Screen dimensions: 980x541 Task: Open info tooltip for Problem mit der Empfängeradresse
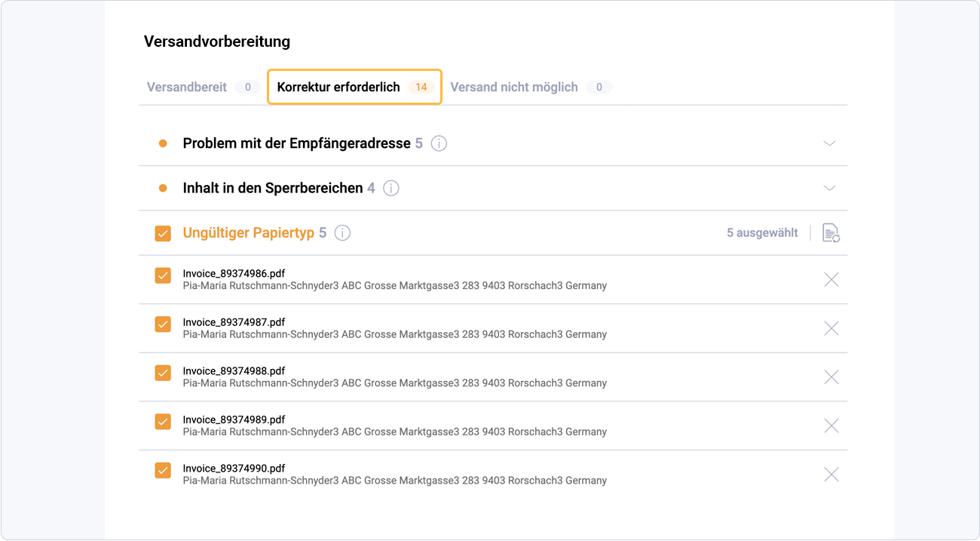click(x=439, y=143)
